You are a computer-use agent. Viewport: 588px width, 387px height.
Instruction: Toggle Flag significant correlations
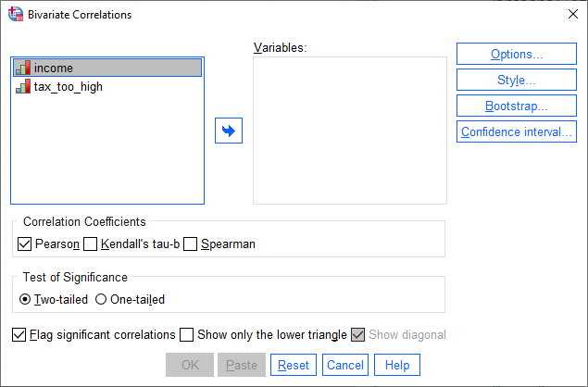click(19, 334)
